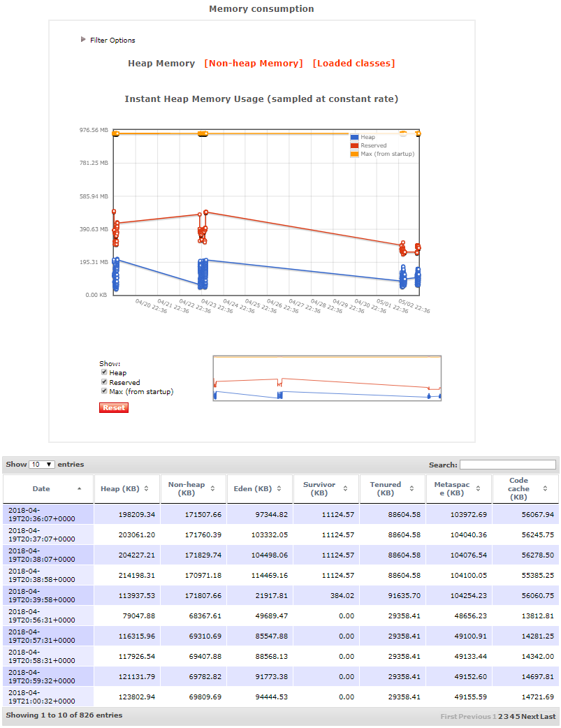Sort table by Date column

[48, 488]
